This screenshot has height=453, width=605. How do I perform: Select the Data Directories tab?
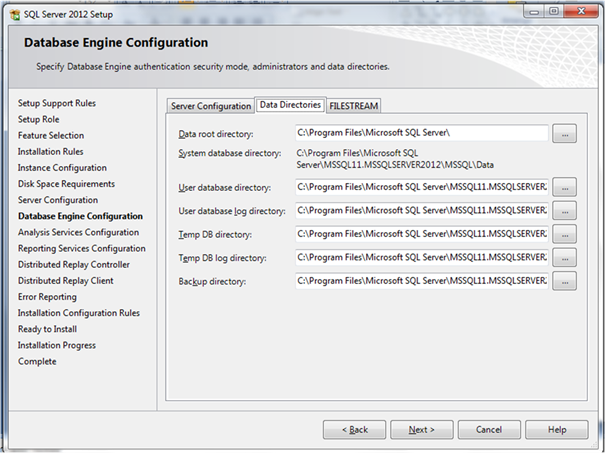click(x=291, y=105)
